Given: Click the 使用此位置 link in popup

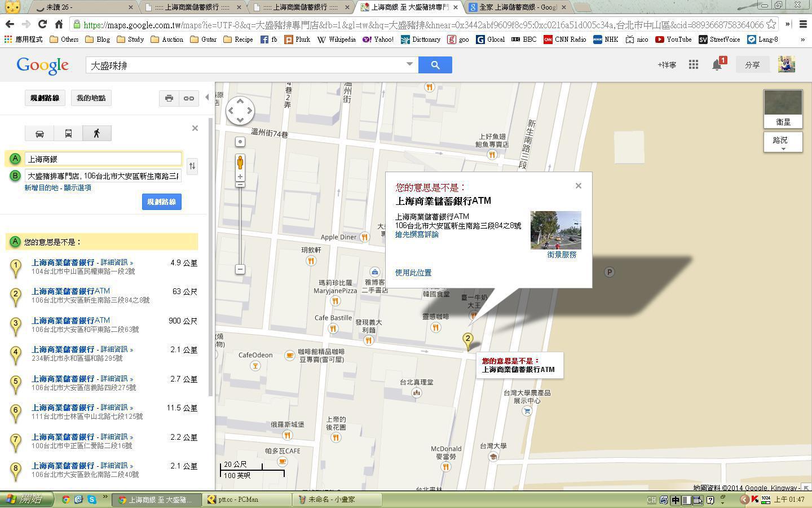Looking at the screenshot, I should click(413, 273).
